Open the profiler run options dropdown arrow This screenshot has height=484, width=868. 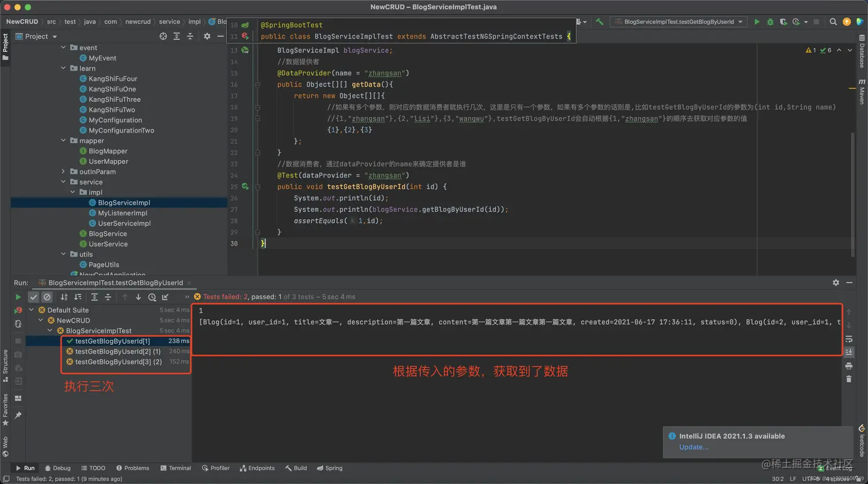click(806, 22)
